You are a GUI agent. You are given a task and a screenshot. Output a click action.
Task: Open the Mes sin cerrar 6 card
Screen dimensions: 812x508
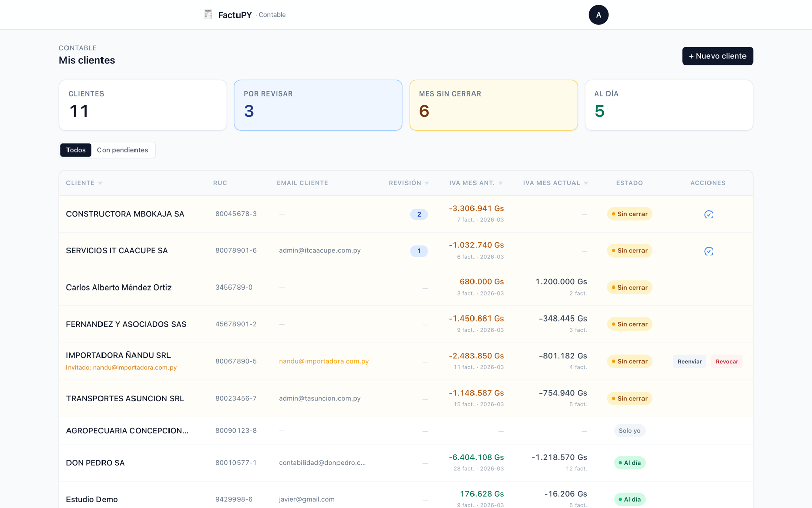pos(493,105)
